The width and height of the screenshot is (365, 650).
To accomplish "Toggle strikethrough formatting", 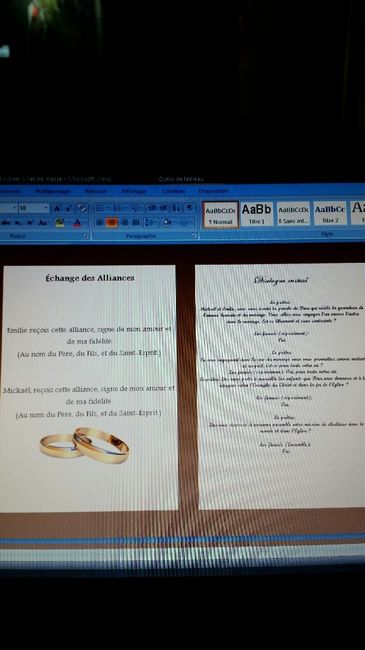I will coord(6,223).
